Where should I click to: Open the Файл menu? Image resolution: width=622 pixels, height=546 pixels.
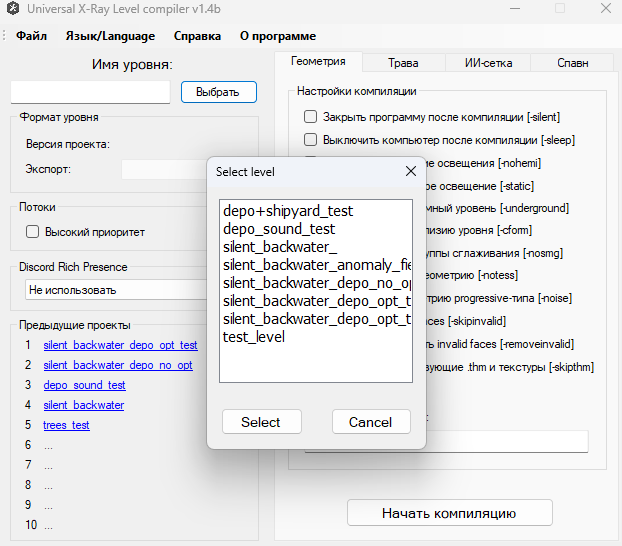(x=31, y=36)
